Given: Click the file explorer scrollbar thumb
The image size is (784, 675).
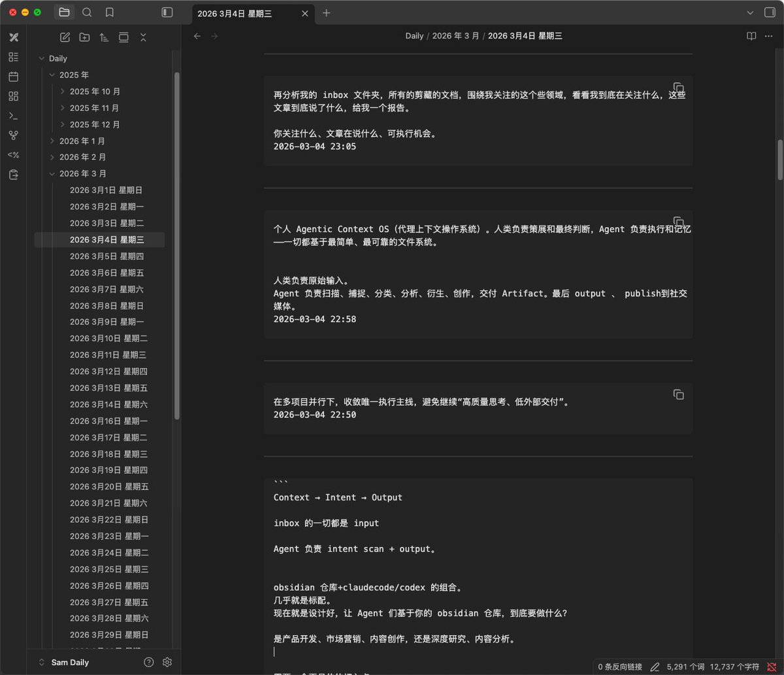Looking at the screenshot, I should pos(177,245).
